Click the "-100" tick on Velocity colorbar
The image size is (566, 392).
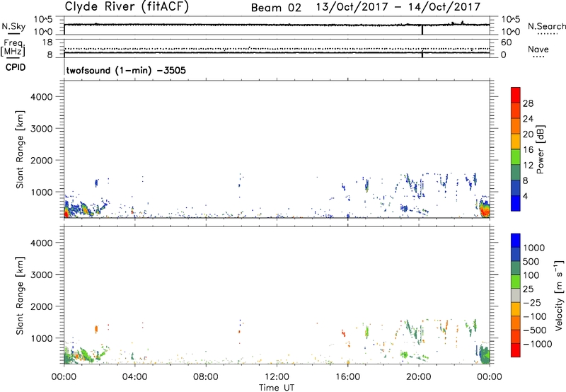coord(535,316)
